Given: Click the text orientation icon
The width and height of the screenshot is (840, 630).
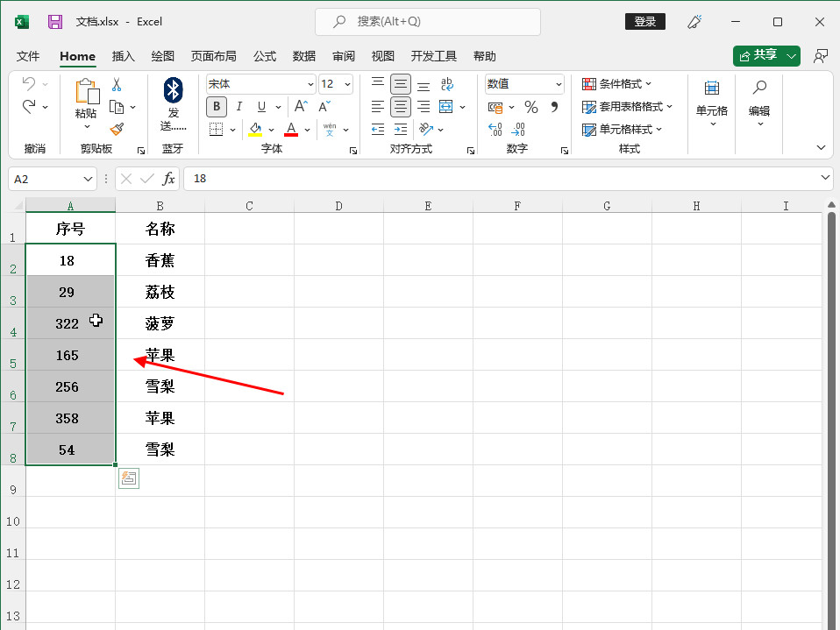Looking at the screenshot, I should [x=426, y=129].
